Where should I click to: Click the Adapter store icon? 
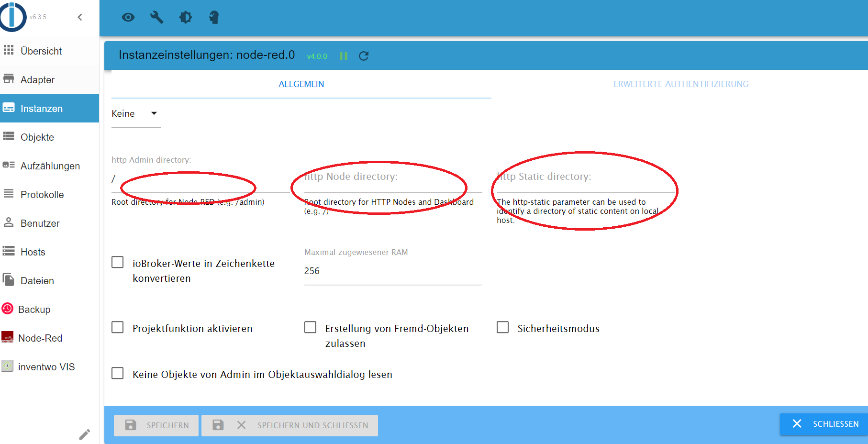click(x=9, y=78)
